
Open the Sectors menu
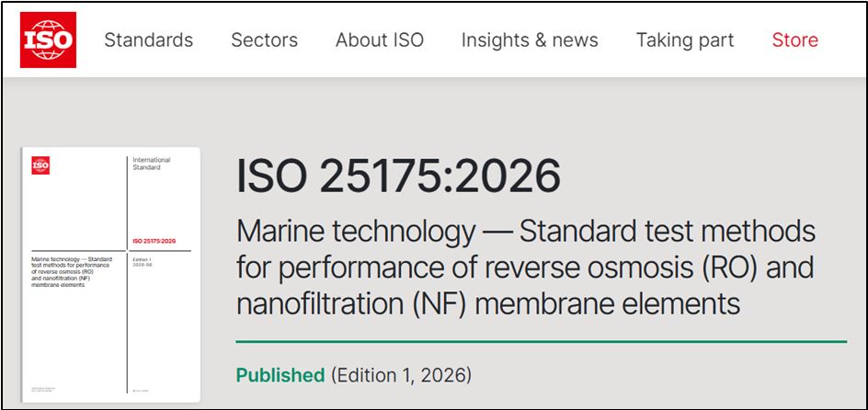264,40
